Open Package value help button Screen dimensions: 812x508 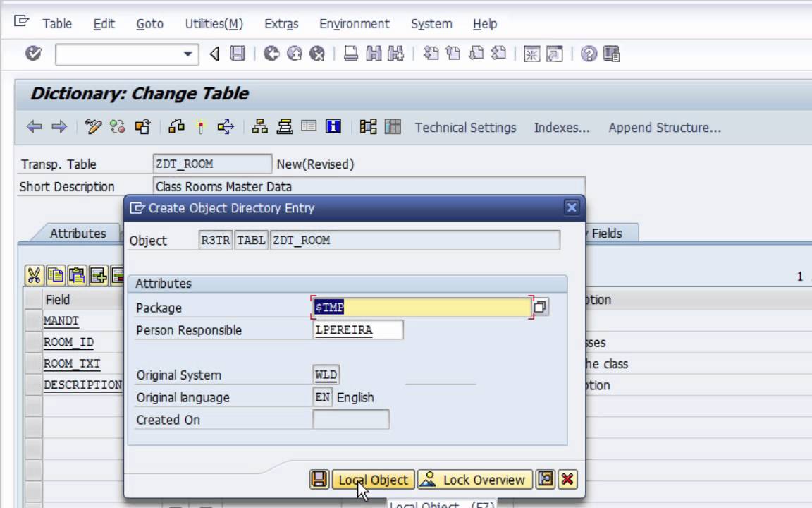point(540,307)
